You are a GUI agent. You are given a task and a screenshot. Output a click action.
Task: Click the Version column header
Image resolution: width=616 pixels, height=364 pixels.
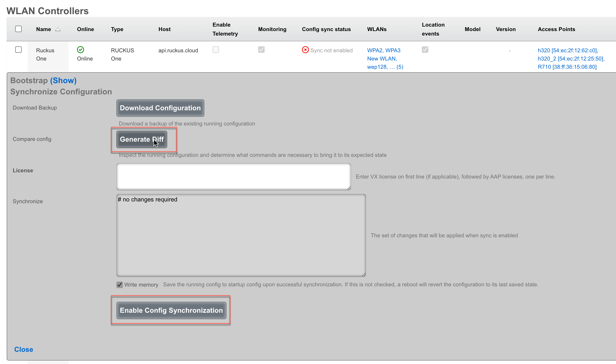(506, 29)
